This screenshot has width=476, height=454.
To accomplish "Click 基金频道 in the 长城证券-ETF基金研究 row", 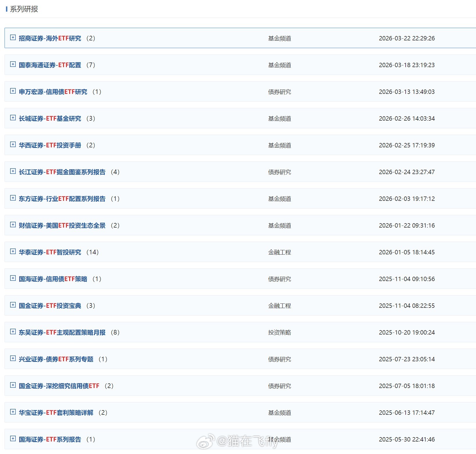I will (279, 119).
